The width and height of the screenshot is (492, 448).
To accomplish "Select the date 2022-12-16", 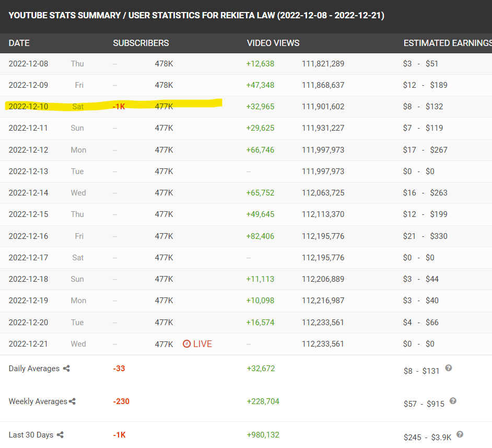I will [28, 236].
